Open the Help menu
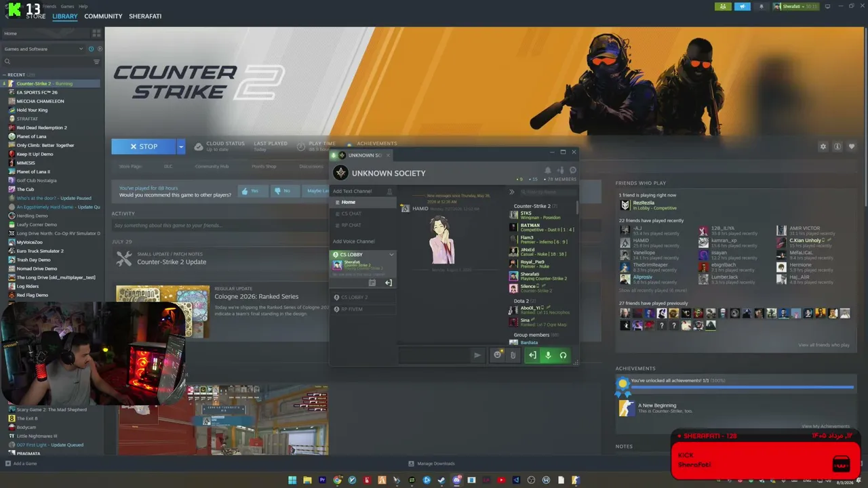Image resolution: width=868 pixels, height=488 pixels. coord(83,6)
